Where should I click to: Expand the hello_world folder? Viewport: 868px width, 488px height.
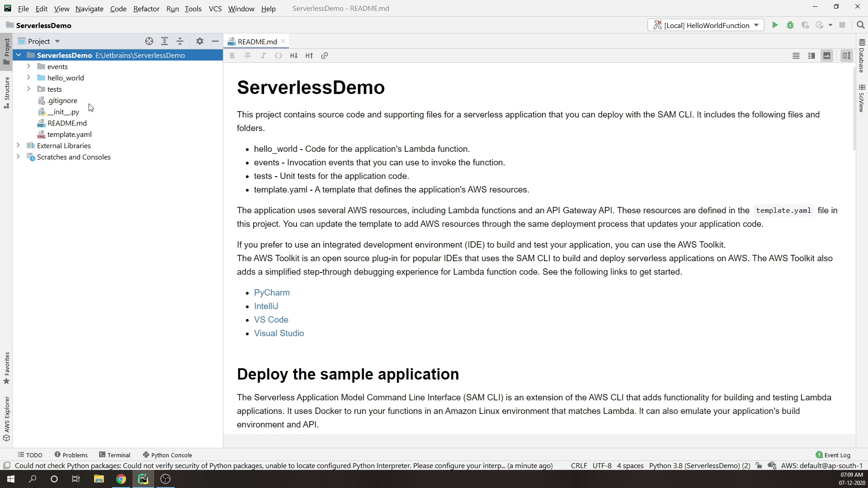(28, 78)
